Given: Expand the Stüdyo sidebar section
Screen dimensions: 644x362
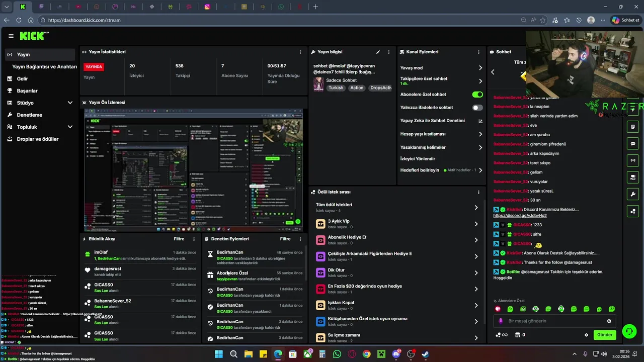Looking at the screenshot, I should pyautogui.click(x=70, y=103).
